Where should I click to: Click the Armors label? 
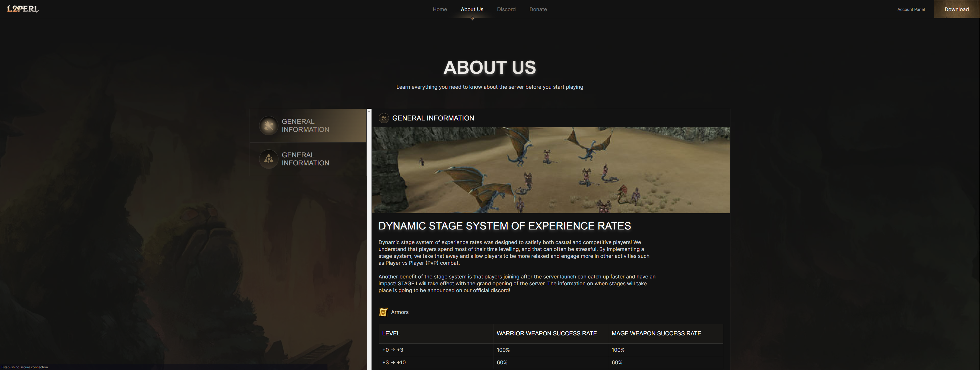click(x=400, y=312)
